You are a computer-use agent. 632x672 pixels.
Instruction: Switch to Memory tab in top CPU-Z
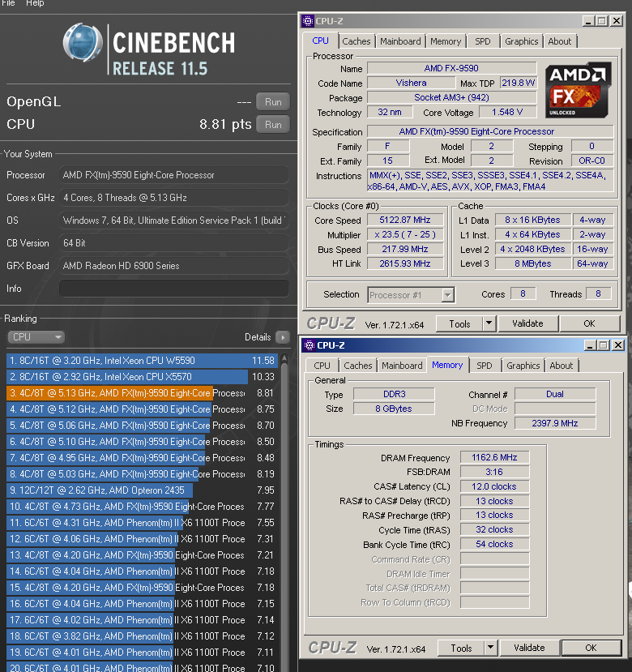(446, 41)
